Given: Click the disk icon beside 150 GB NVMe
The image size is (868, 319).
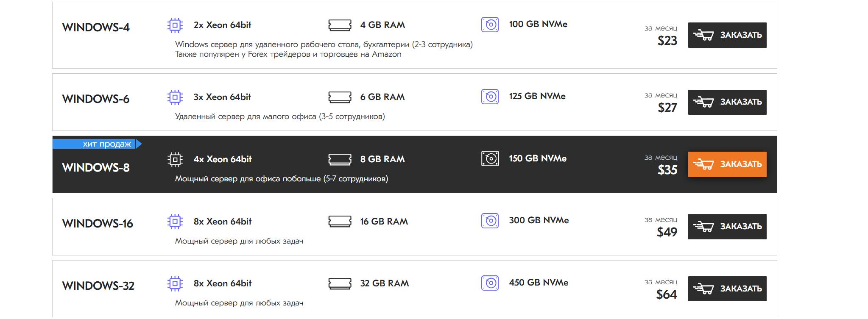Looking at the screenshot, I should (x=490, y=159).
